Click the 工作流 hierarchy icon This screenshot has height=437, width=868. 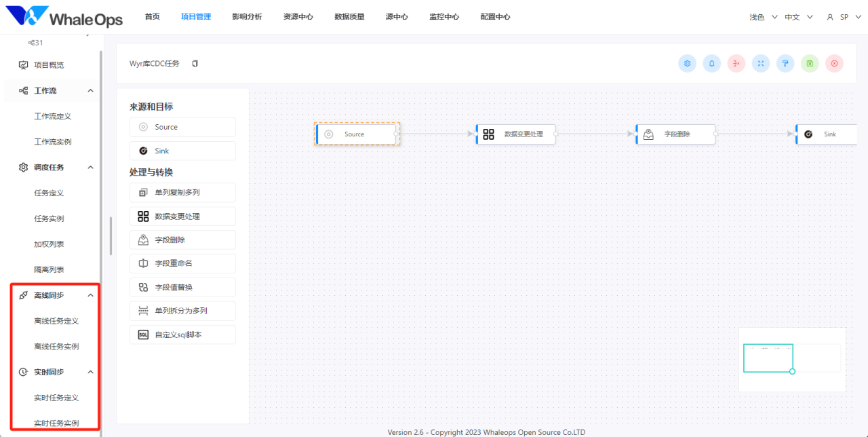click(x=24, y=91)
